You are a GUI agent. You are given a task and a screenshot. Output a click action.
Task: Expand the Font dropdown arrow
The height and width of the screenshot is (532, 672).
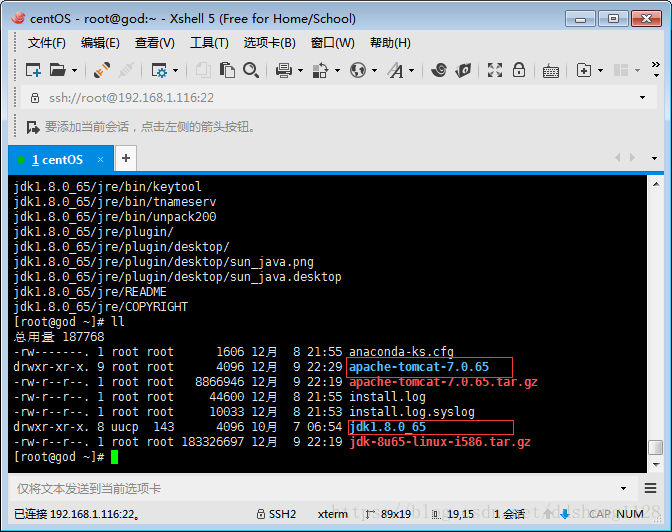[411, 70]
